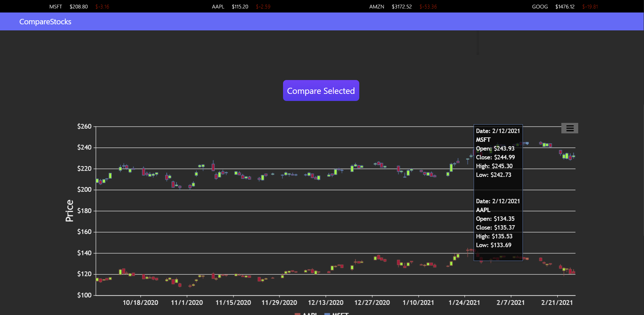Click the $240 y-axis label
644x315 pixels.
(x=84, y=147)
